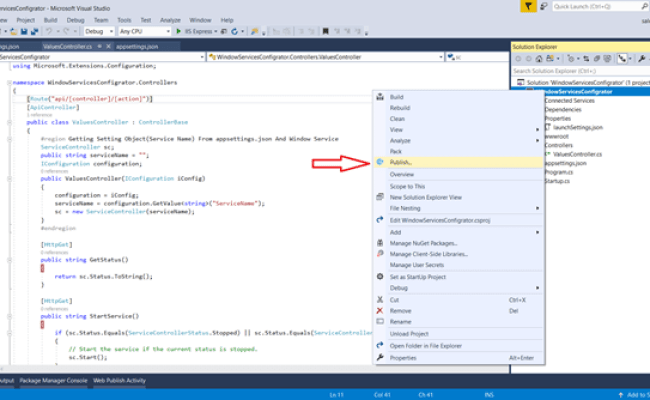
Task: Expand the File Nesting submenu
Action: pos(458,208)
